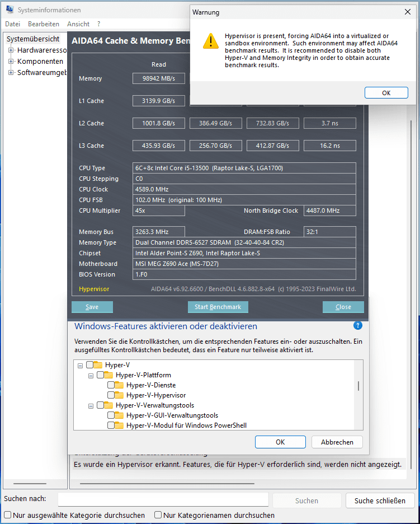420x524 pixels.
Task: Click the Memory Bus value 3263.3 MHz
Action: (159, 232)
